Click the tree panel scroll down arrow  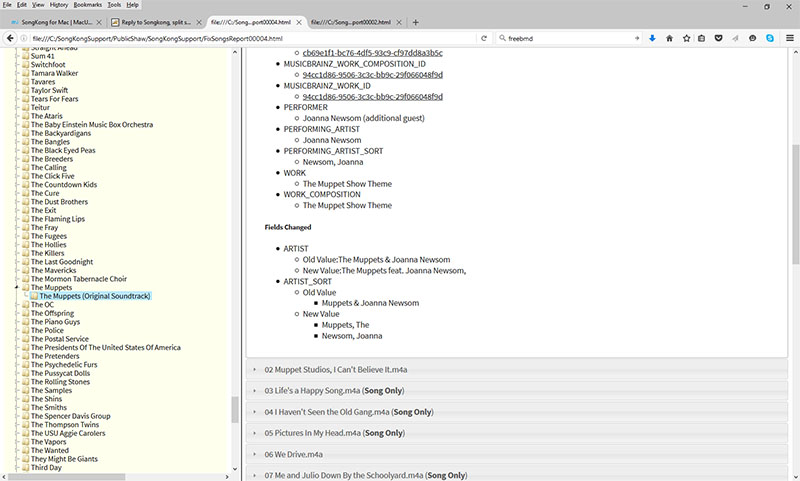tap(235, 469)
